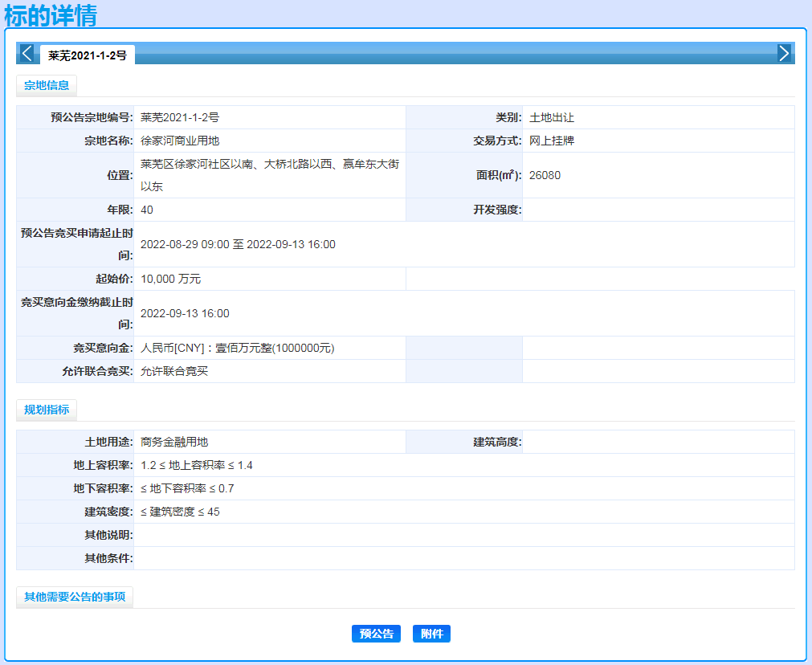Select area value 26080

tap(545, 175)
